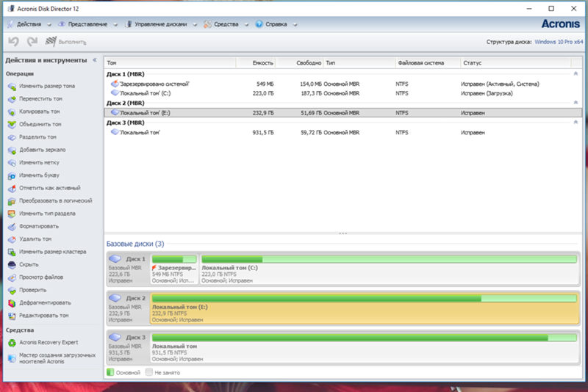Click Локальный том (E:) partition usage bar
Screen dimensions: 588x392
[364, 298]
